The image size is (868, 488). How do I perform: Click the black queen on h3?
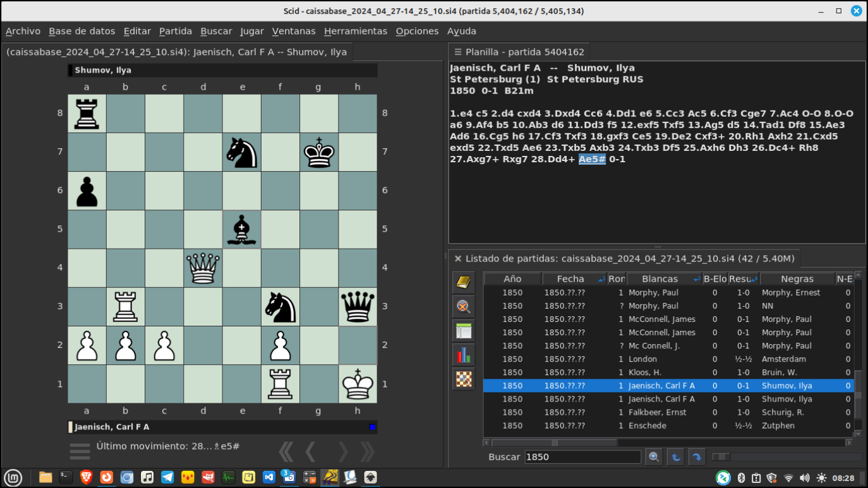358,306
